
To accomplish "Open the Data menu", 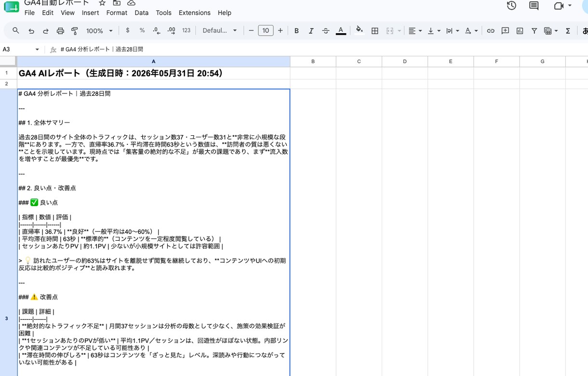I will tap(141, 13).
